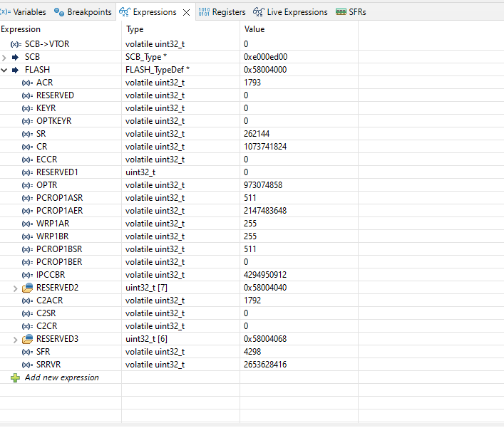Expand the SCB tree node

pyautogui.click(x=4, y=58)
